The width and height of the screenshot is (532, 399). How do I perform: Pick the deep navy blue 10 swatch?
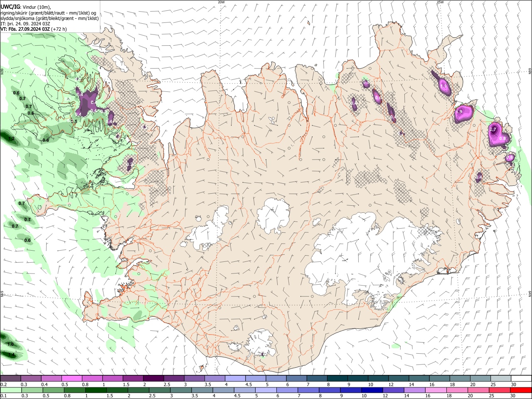[x=372, y=390]
